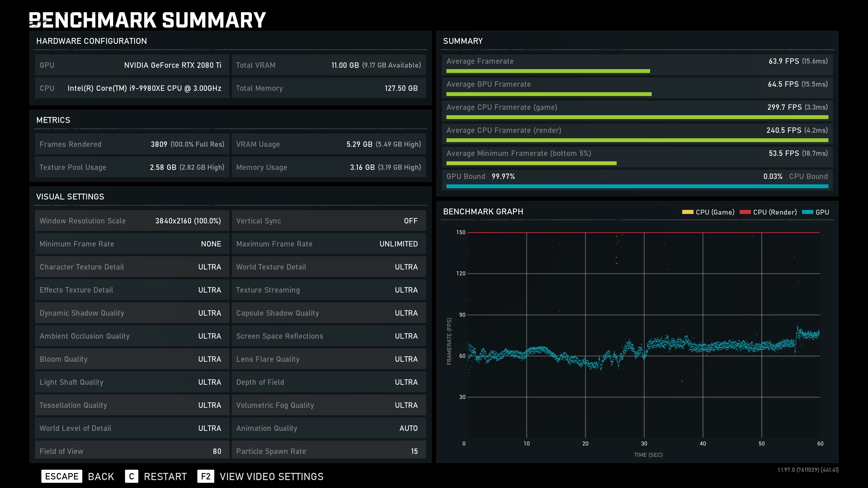Click the ESCAPE key icon
Image resolution: width=868 pixels, height=488 pixels.
(62, 476)
